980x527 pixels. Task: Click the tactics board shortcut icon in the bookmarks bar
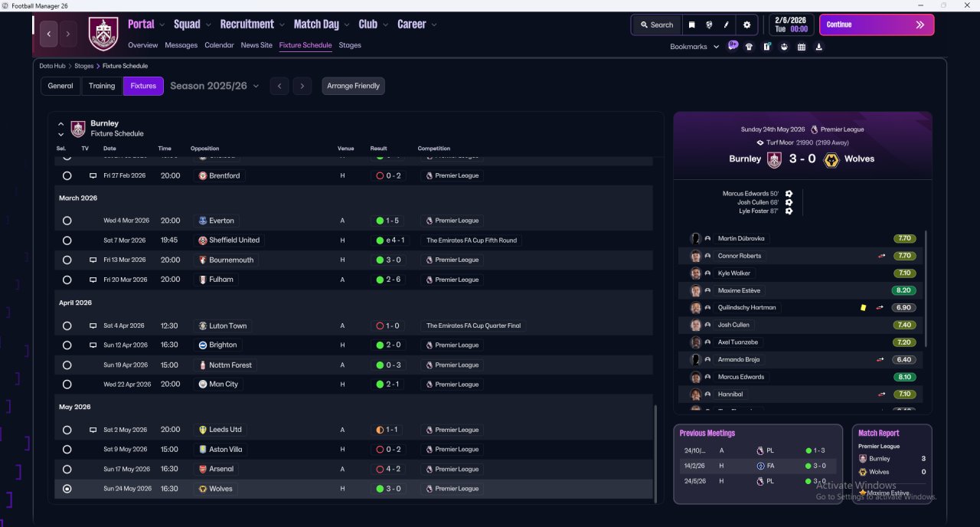(766, 47)
